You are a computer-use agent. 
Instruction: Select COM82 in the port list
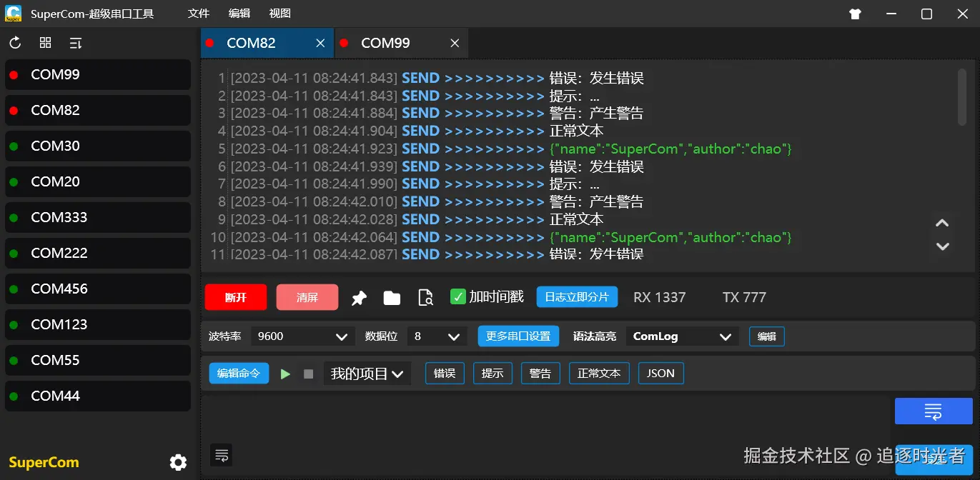[98, 110]
